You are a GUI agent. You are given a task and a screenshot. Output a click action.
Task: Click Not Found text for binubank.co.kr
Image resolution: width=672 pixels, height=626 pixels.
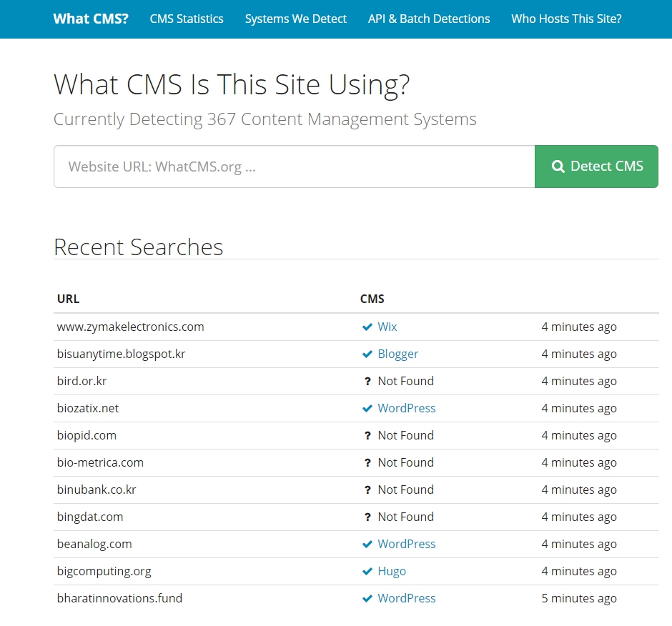(405, 490)
